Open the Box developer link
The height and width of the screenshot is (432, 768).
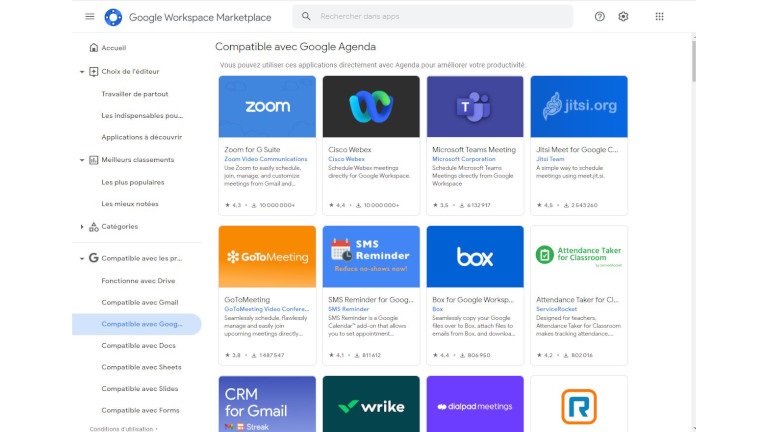(437, 309)
